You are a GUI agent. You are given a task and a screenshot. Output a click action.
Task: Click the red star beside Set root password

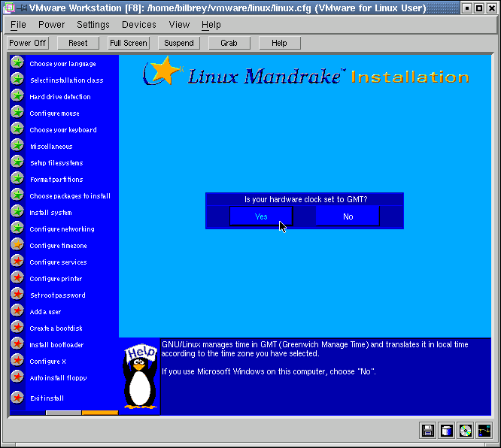pyautogui.click(x=17, y=295)
